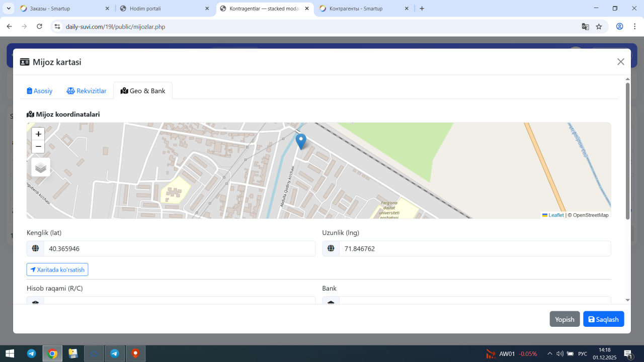Switch the РУС keyboard language indicator
Viewport: 644px width, 362px height.
pos(583,353)
